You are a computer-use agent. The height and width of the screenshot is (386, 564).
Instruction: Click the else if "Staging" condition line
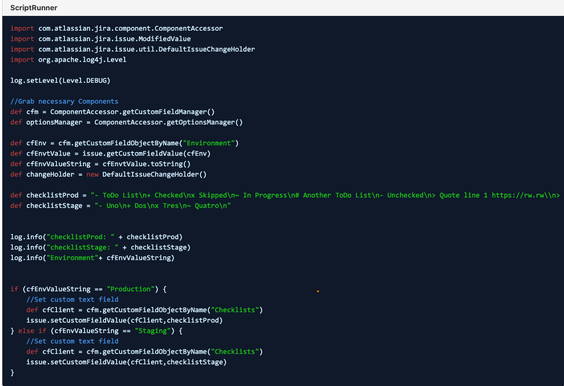coord(96,331)
